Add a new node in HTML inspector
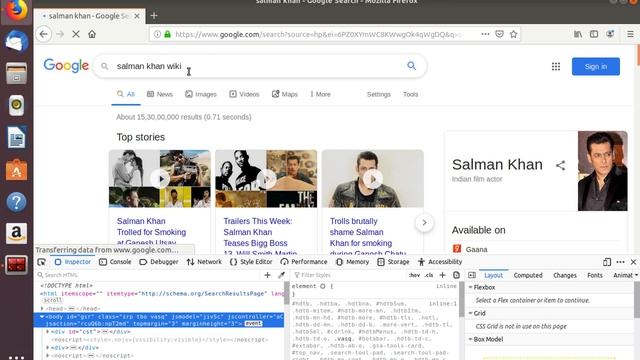Image resolution: width=640 pixels, height=360 pixels. point(267,275)
